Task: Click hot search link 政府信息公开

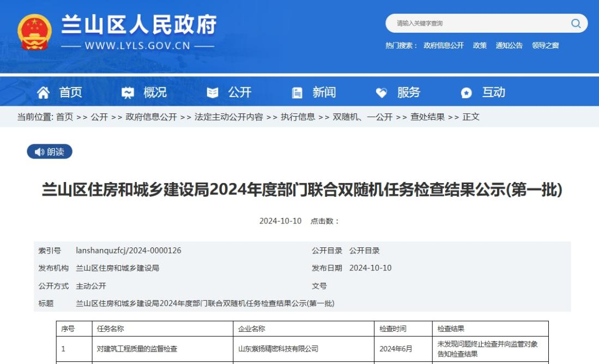Action: [444, 45]
